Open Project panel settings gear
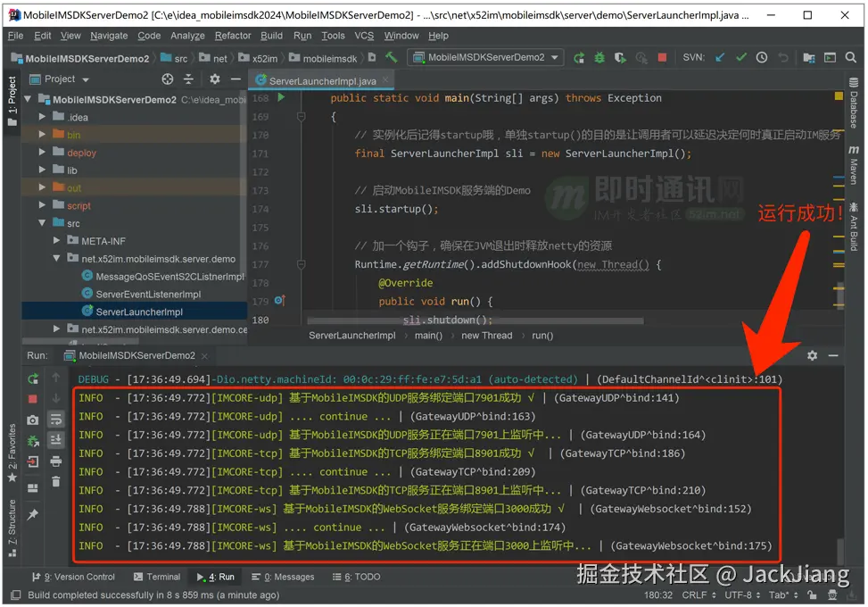The image size is (868, 607). [x=215, y=79]
